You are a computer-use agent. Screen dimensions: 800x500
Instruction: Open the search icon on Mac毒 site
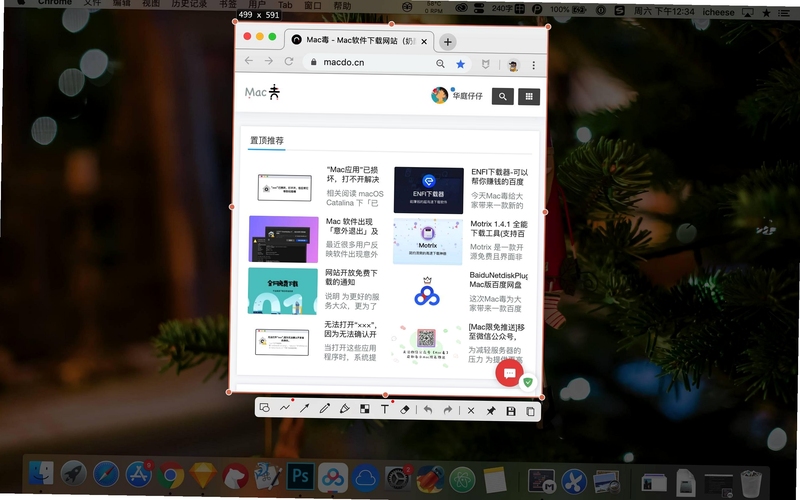(x=503, y=96)
